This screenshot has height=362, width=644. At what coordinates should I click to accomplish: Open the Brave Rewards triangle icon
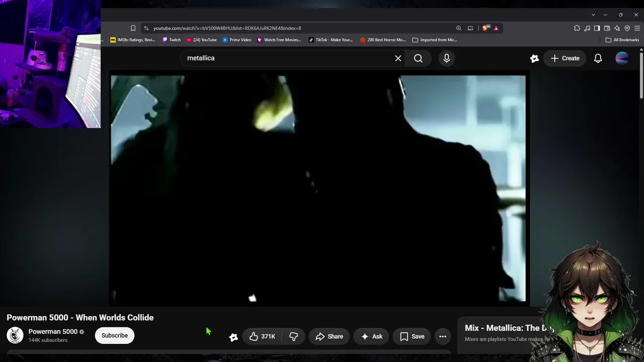click(496, 28)
